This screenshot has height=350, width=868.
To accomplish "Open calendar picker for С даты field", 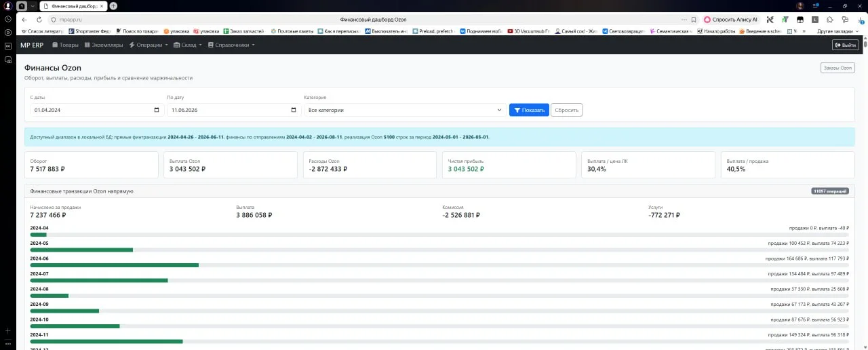I will click(x=156, y=110).
